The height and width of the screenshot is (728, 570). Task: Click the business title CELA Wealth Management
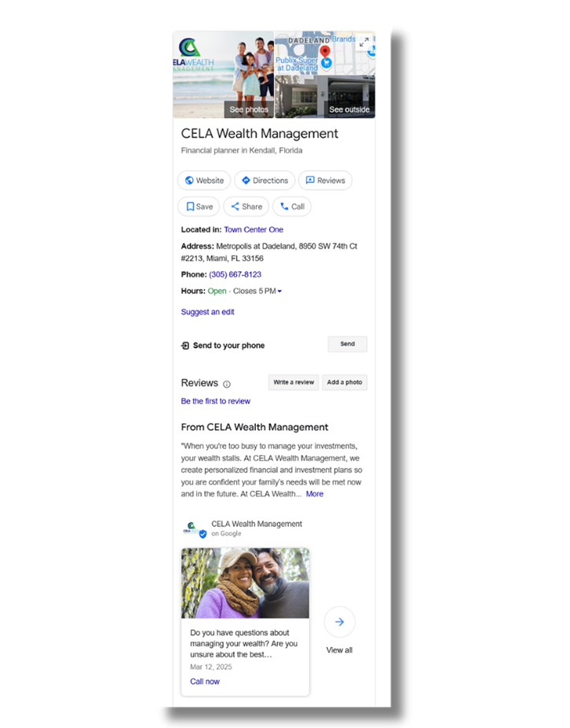(259, 134)
